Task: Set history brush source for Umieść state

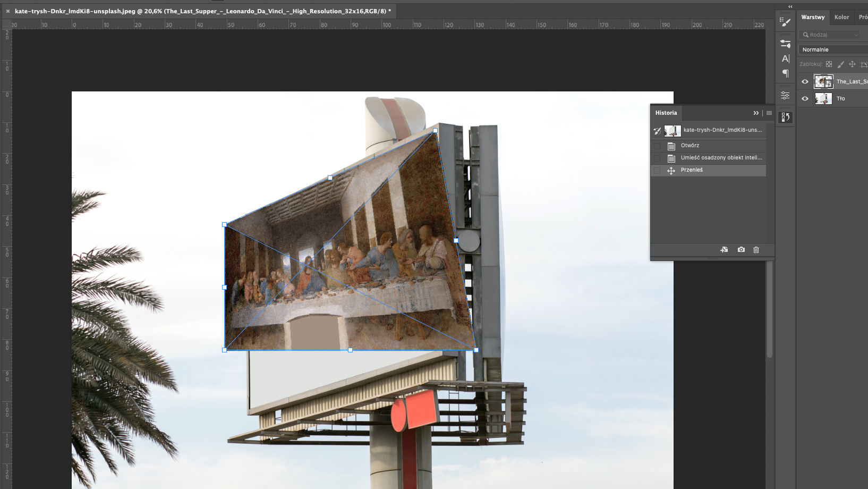Action: point(657,158)
